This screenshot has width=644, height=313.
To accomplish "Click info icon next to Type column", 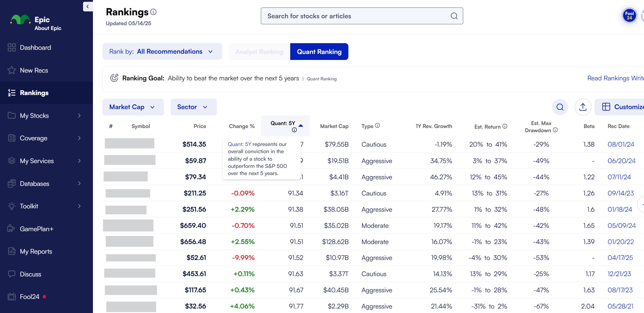I will pos(377,126).
